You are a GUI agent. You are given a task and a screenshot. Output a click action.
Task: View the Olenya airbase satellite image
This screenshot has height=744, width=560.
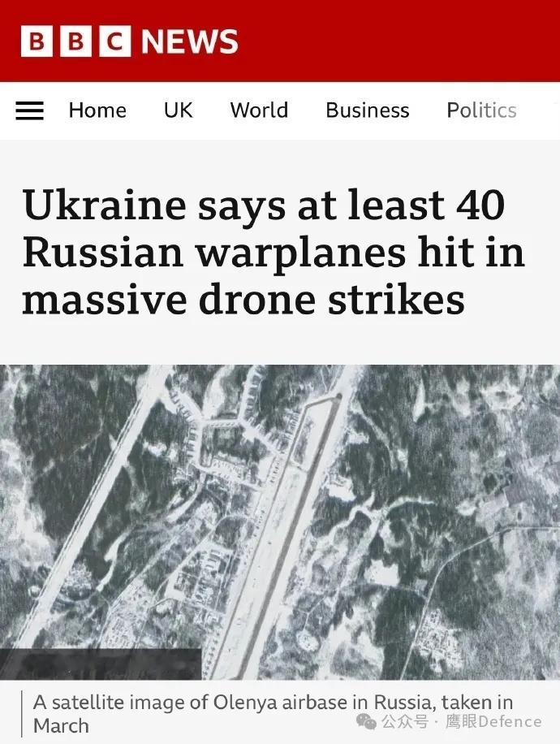(280, 522)
